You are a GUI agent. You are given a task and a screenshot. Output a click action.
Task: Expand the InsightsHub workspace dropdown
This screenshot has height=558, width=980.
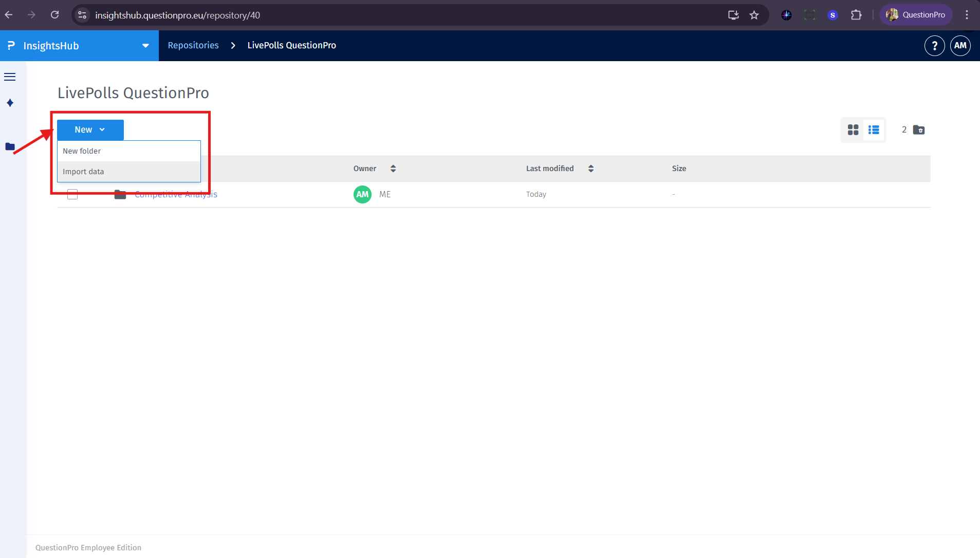[x=145, y=45]
